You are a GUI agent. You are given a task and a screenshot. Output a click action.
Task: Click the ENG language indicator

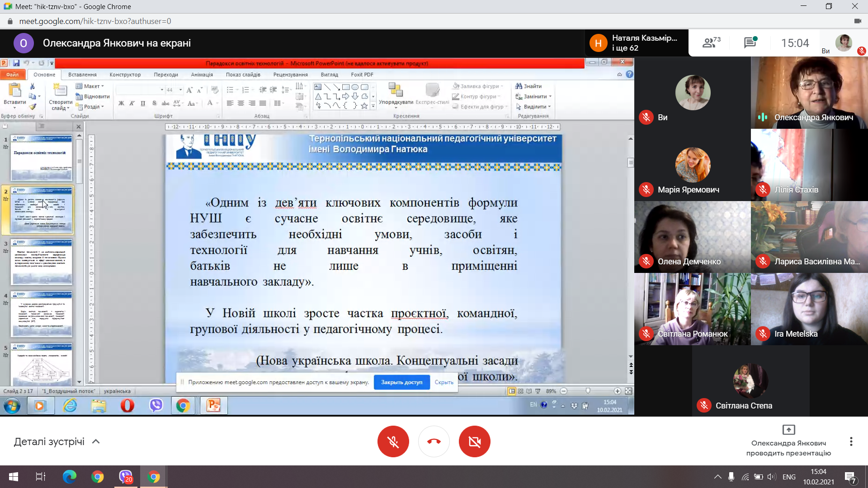[789, 477]
